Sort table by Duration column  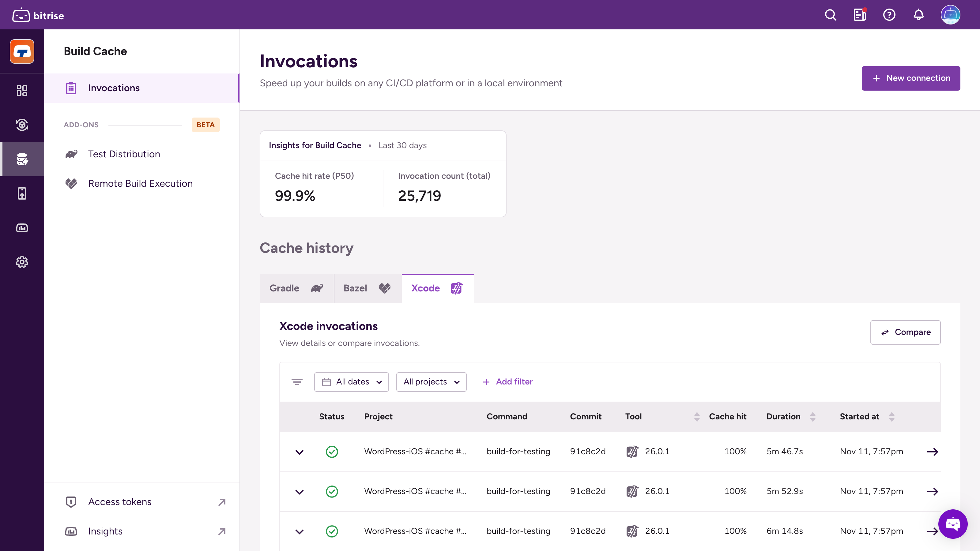click(x=812, y=417)
